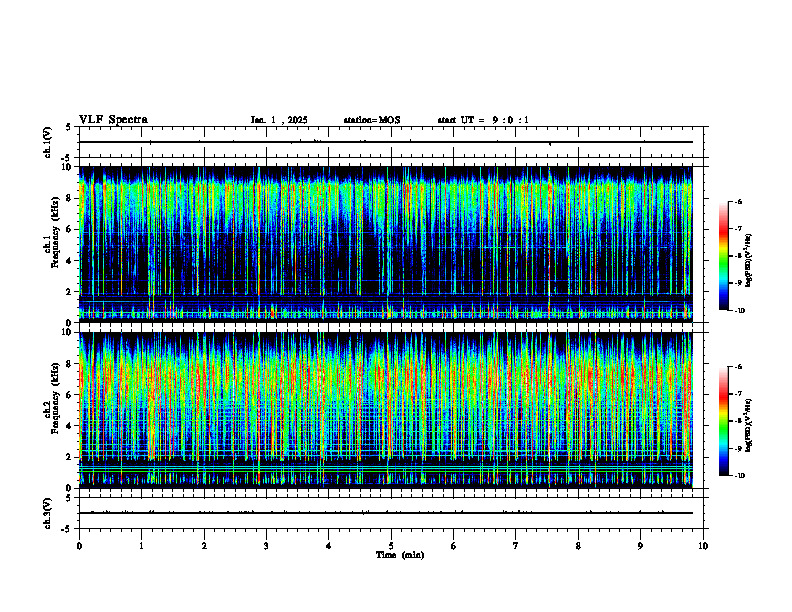This screenshot has height=612, width=792.
Task: Click the ch.1 voltage waveform strip
Action: click(x=391, y=142)
